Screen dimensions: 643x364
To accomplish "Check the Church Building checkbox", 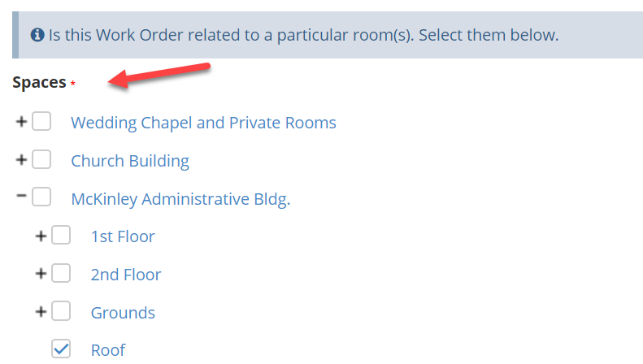I will [41, 159].
